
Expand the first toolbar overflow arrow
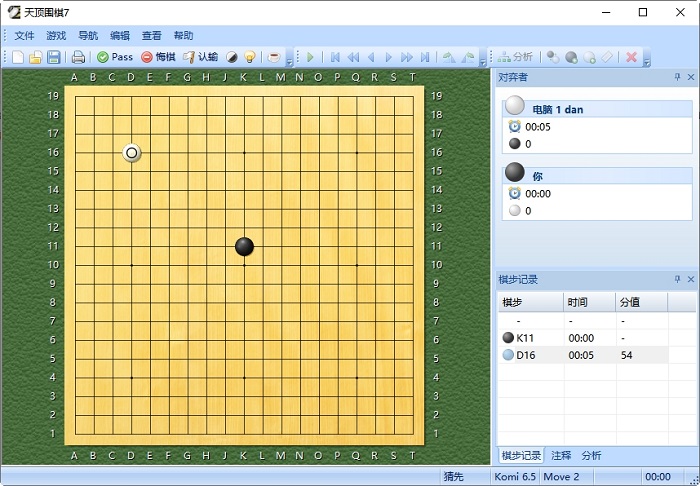pos(289,62)
